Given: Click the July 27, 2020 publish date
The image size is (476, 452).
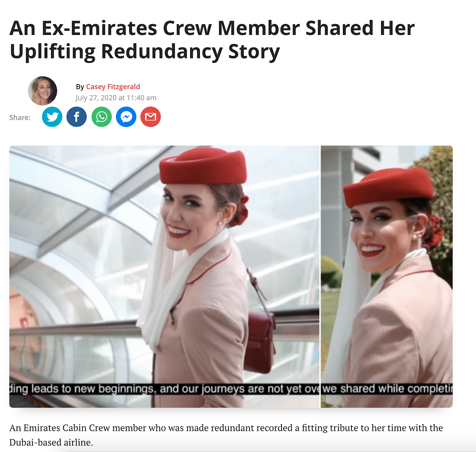Looking at the screenshot, I should pos(116,98).
